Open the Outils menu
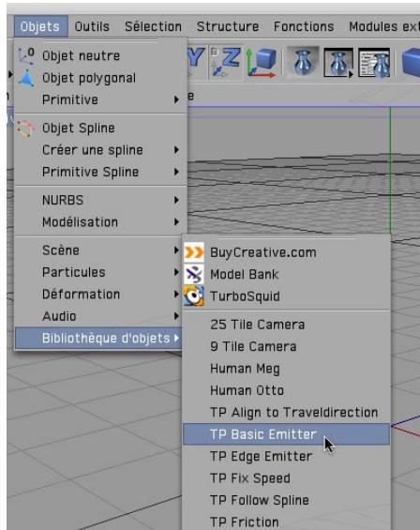This screenshot has height=530, width=420. coord(92,26)
